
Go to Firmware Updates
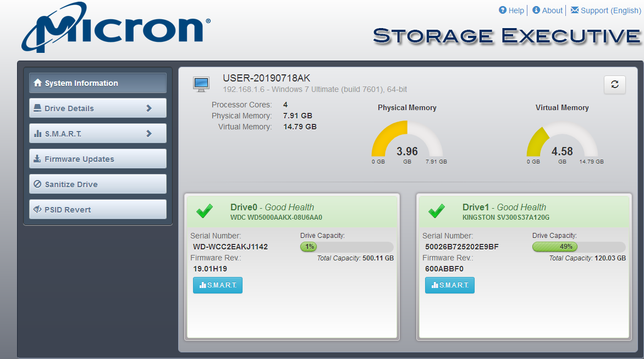(x=98, y=159)
